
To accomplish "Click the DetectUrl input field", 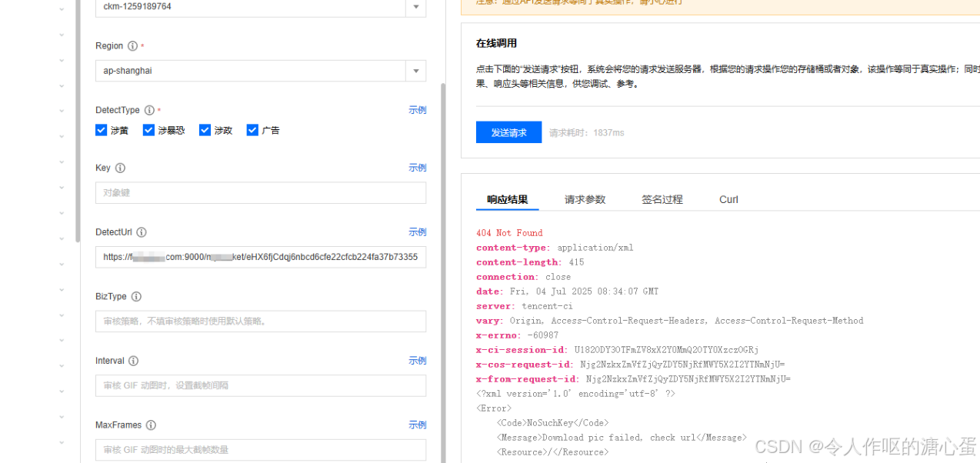I will point(261,257).
